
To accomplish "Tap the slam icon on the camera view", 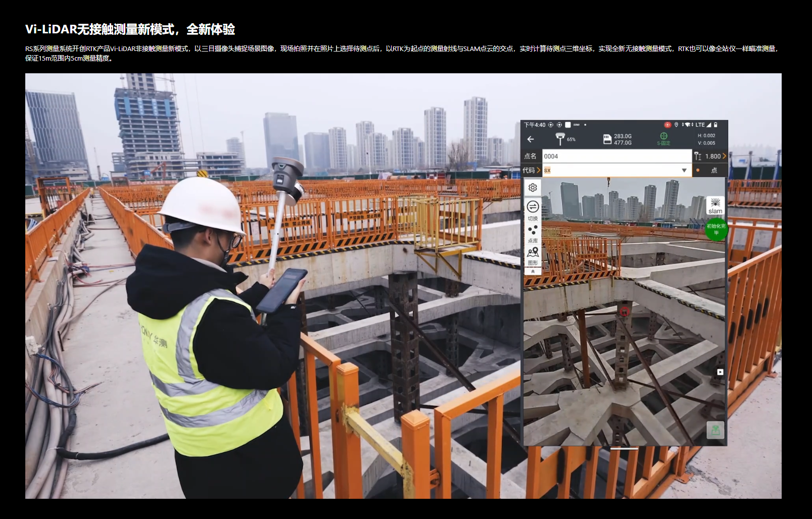I will [x=715, y=206].
